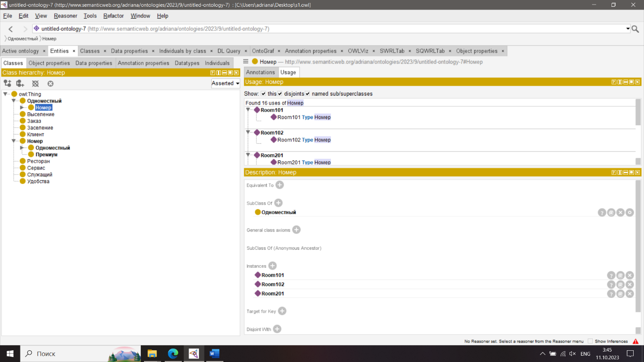Add a General class axiom

coord(297,230)
